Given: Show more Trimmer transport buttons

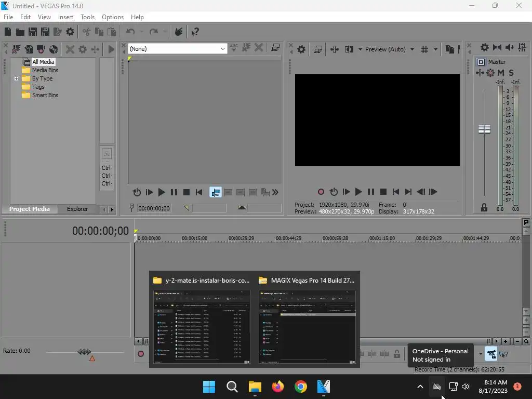Looking at the screenshot, I should (x=275, y=192).
